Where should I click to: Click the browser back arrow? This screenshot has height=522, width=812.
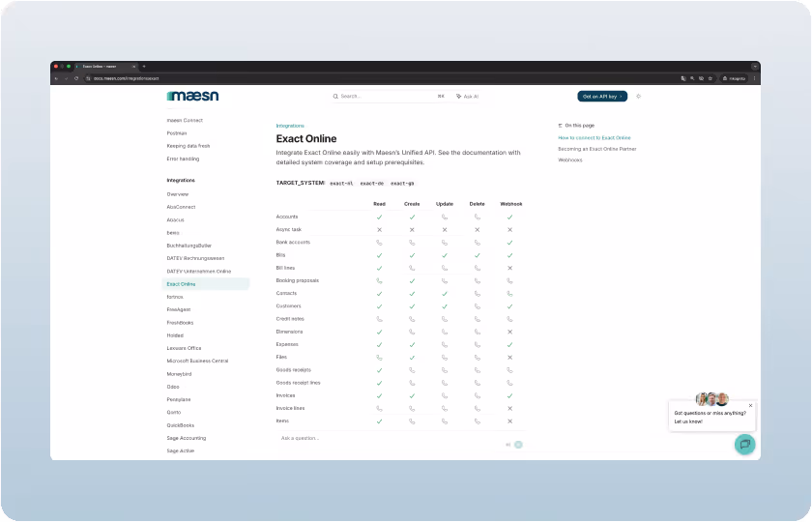click(x=56, y=78)
